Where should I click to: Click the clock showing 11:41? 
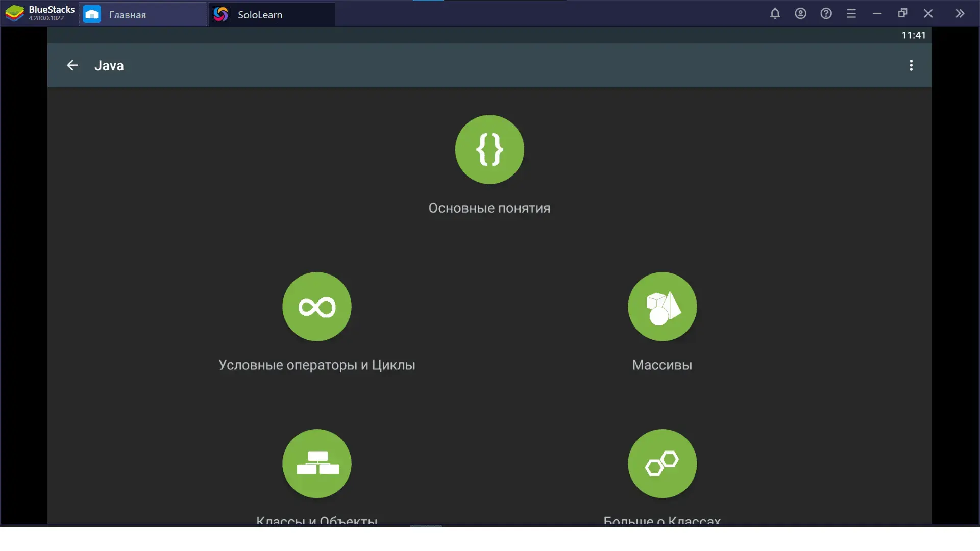[913, 35]
